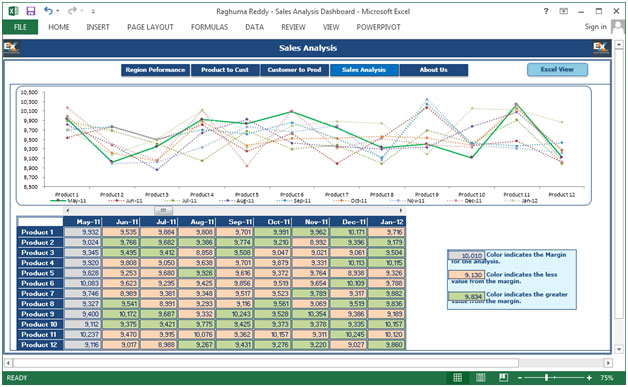Switch to Normal view in status bar
The width and height of the screenshot is (628, 387).
click(x=457, y=377)
